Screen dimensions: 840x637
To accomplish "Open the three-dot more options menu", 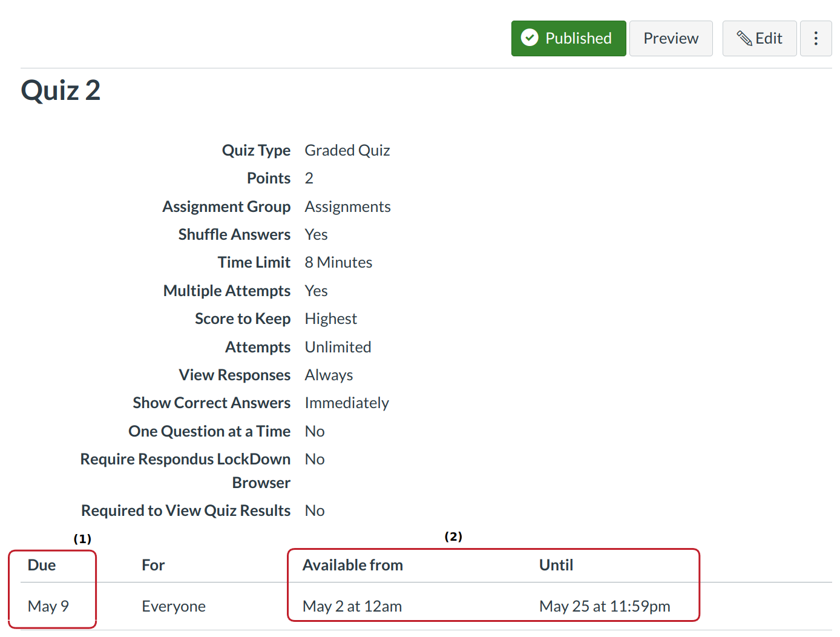I will pos(815,38).
